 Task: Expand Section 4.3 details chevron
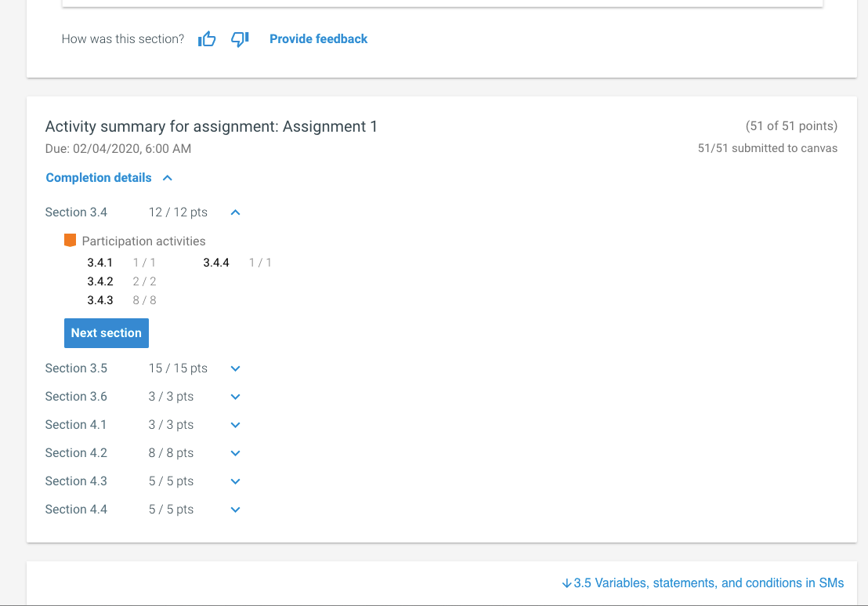pyautogui.click(x=235, y=481)
